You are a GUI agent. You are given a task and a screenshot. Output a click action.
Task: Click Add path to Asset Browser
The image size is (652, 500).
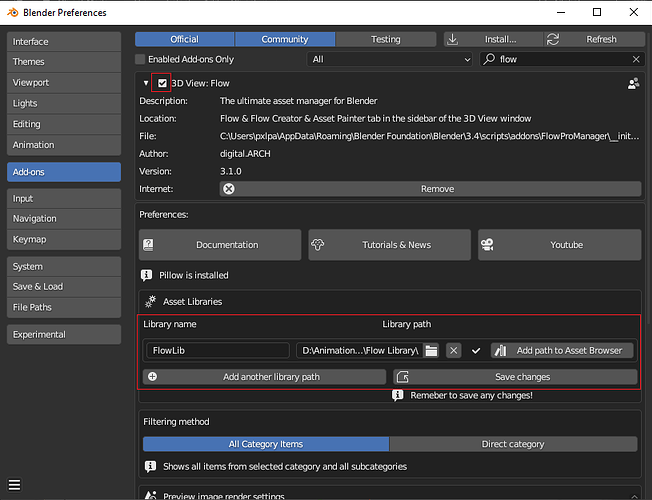562,350
